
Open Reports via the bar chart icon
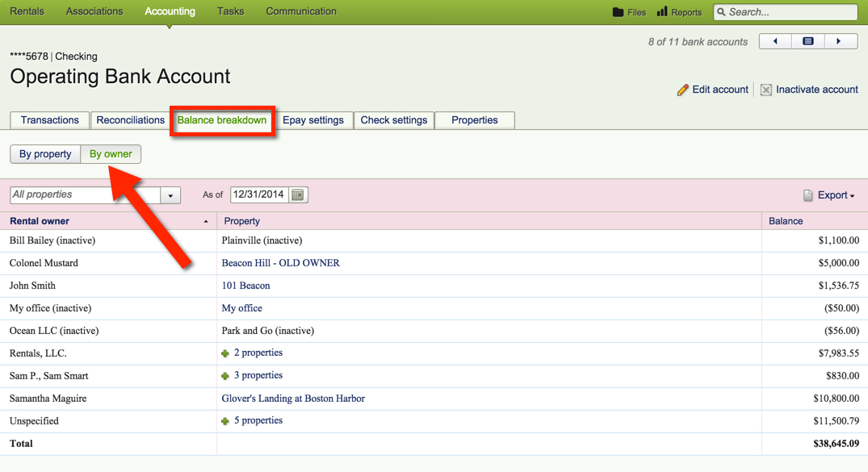point(664,12)
